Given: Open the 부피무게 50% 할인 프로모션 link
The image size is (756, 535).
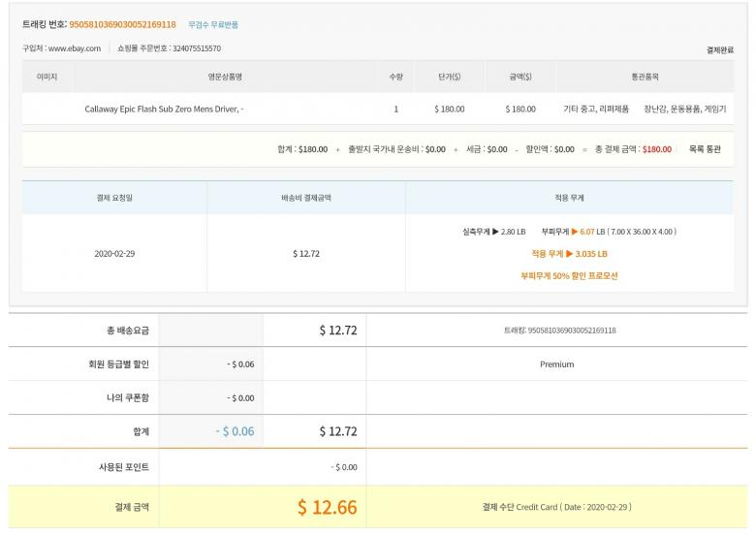Looking at the screenshot, I should pyautogui.click(x=569, y=275).
